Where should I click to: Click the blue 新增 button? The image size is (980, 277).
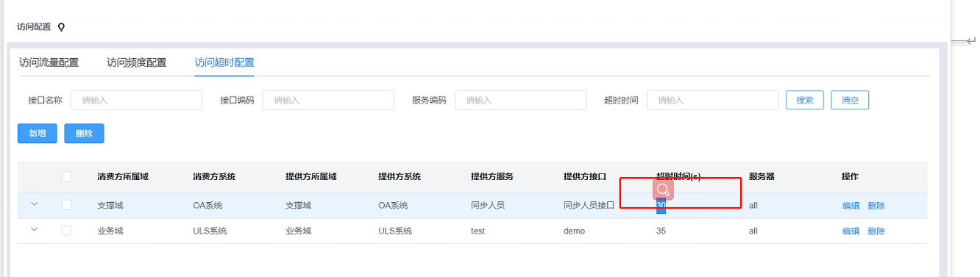click(x=38, y=133)
